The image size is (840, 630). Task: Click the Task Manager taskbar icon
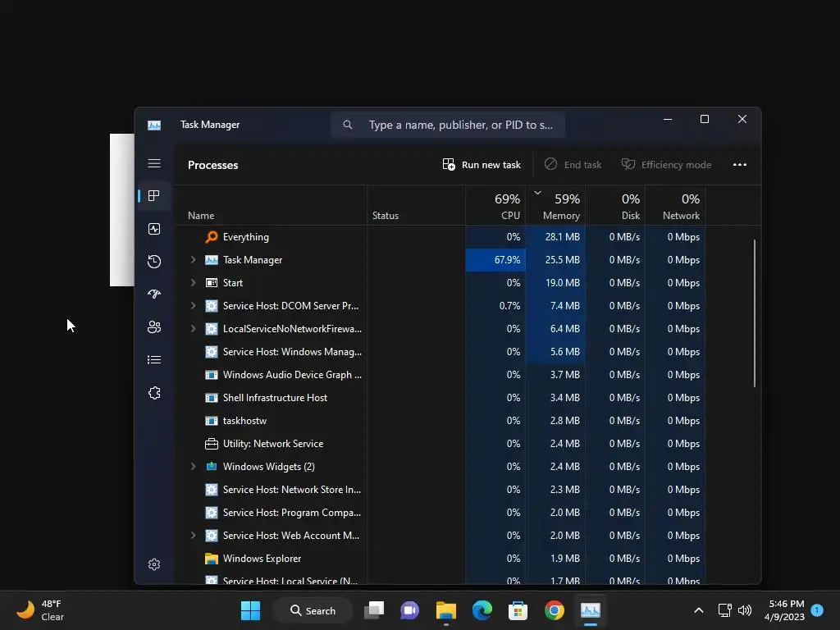click(x=591, y=610)
